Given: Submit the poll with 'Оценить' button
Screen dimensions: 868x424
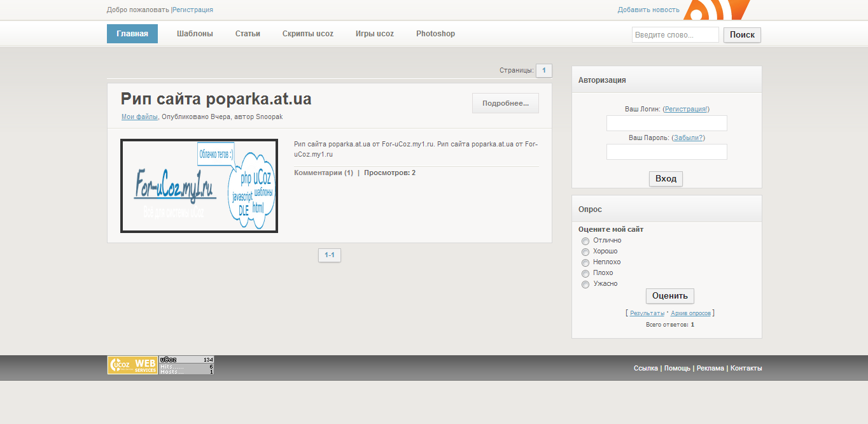Looking at the screenshot, I should point(670,295).
